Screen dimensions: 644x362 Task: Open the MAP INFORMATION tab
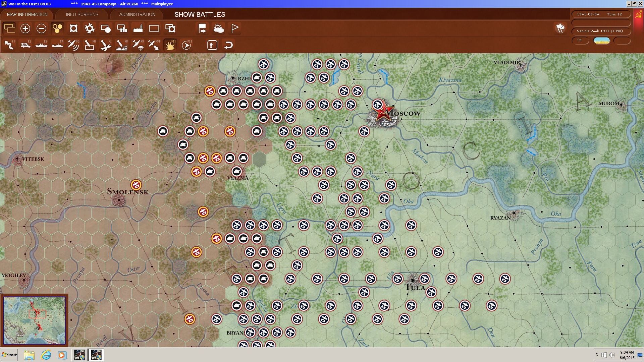point(27,14)
